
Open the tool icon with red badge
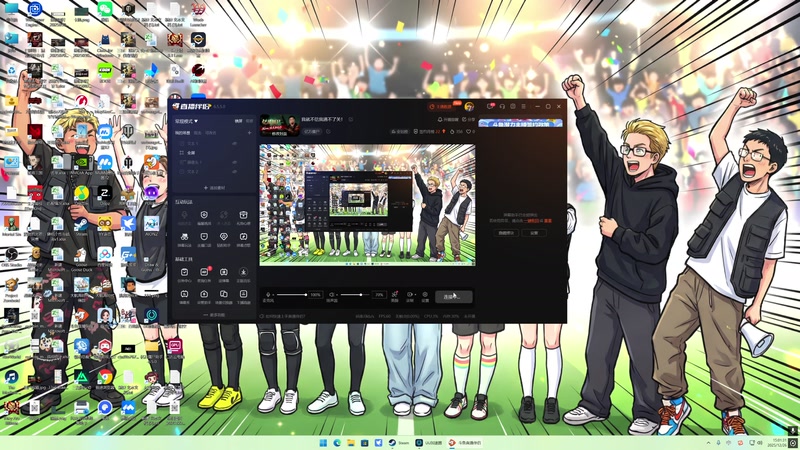coord(204,272)
